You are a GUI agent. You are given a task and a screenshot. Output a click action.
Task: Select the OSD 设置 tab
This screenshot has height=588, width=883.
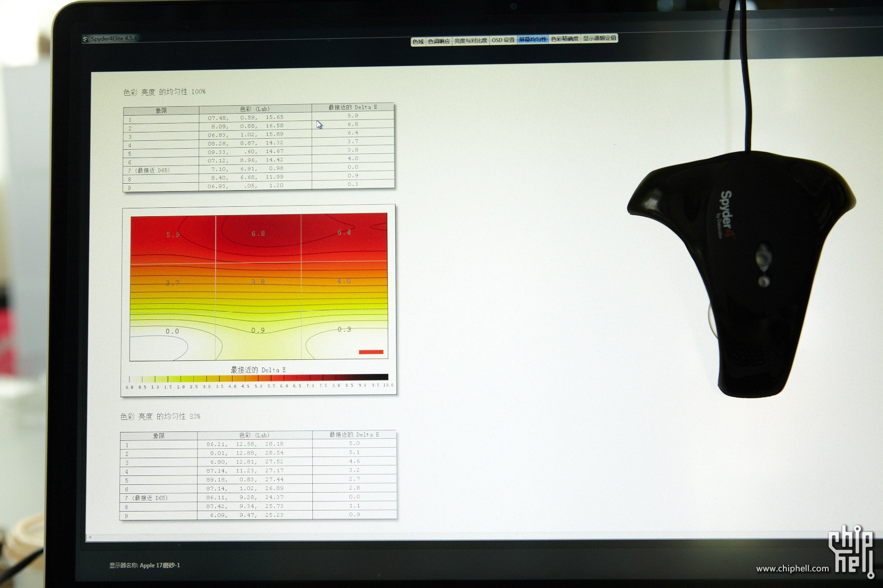click(503, 40)
